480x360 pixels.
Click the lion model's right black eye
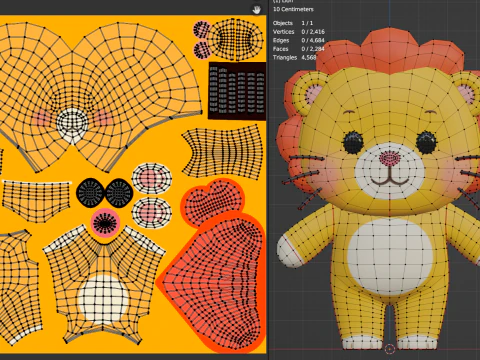pos(426,142)
